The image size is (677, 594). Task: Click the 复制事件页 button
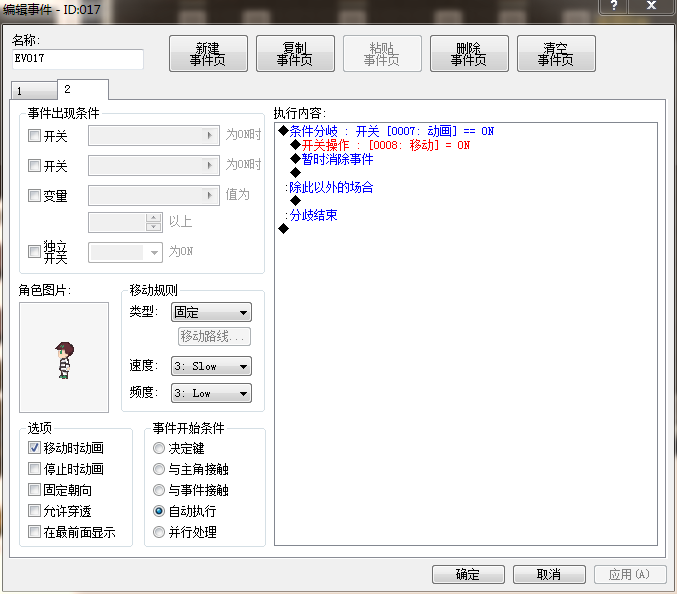pyautogui.click(x=295, y=54)
